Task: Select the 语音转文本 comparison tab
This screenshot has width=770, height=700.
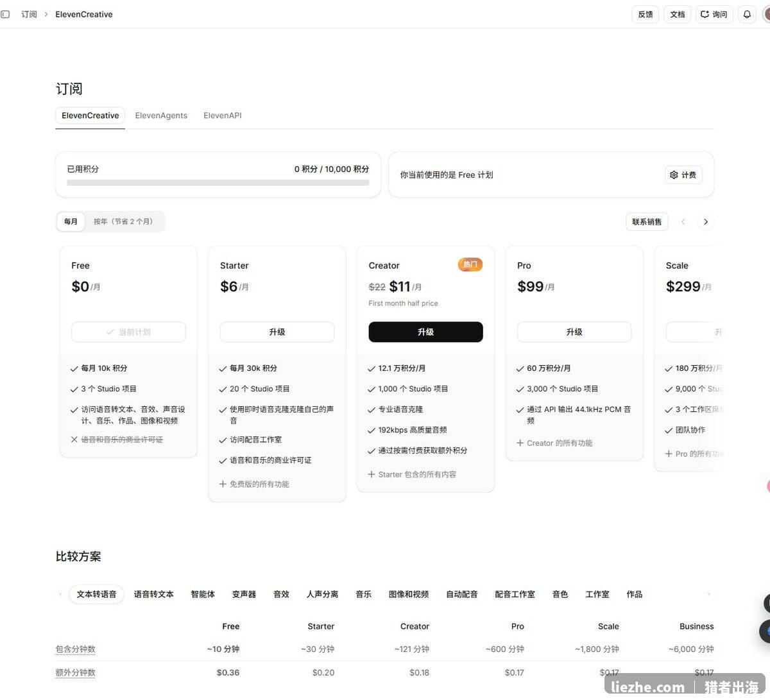Action: pos(153,594)
